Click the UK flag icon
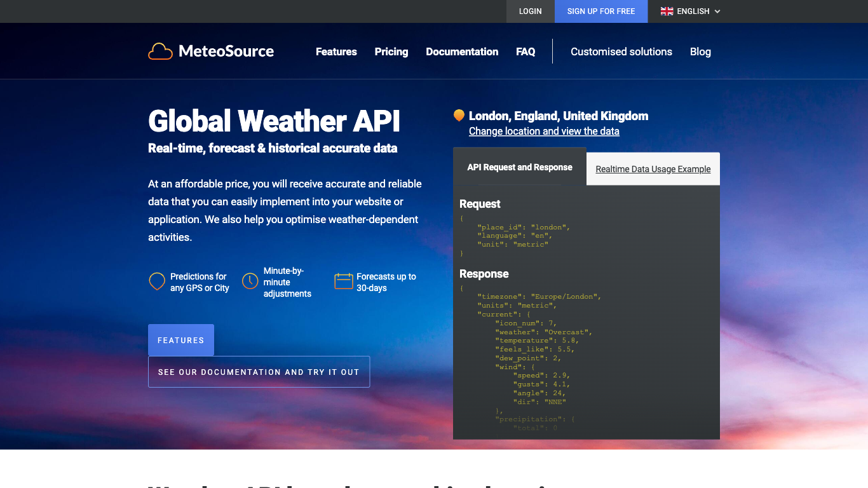This screenshot has height=488, width=868. pyautogui.click(x=667, y=11)
